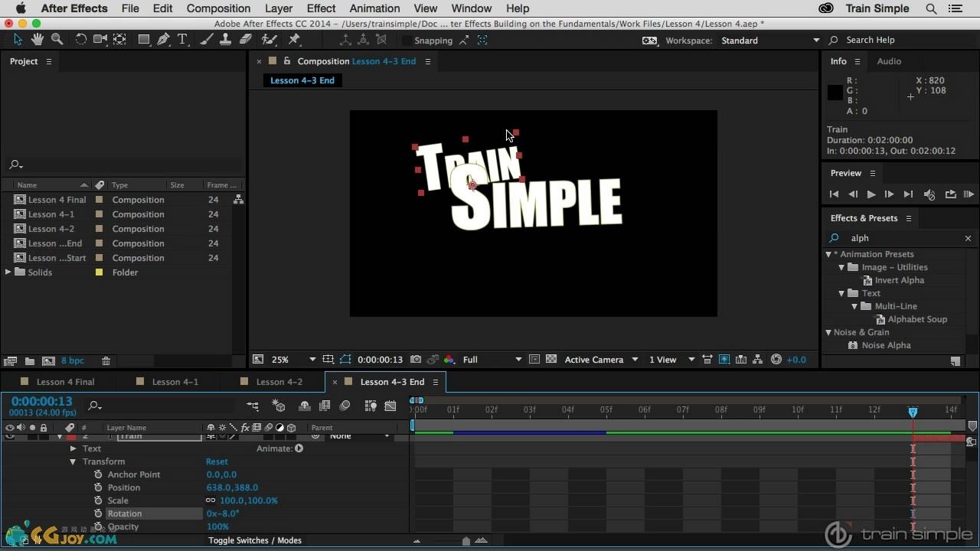Open the Composition Mini-Flowchart in timeline
980x551 pixels.
(253, 406)
